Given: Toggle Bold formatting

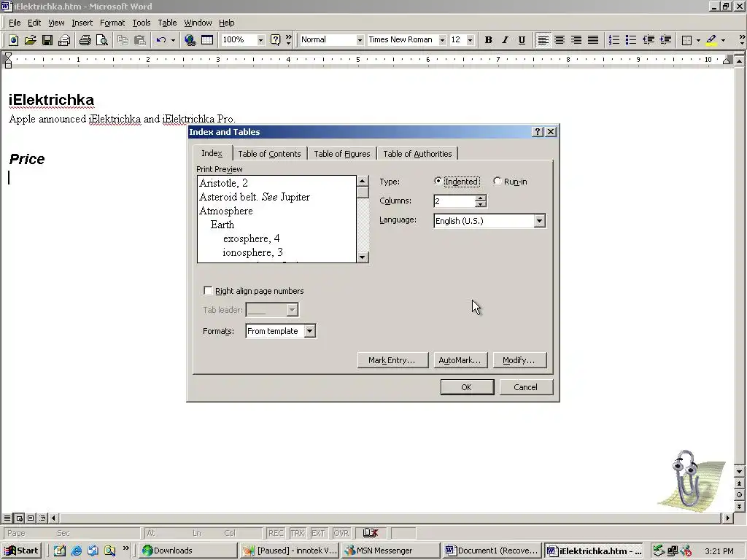Looking at the screenshot, I should 488,40.
